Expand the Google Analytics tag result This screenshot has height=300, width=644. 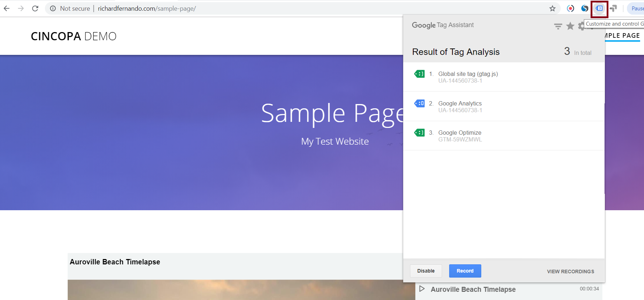point(459,107)
